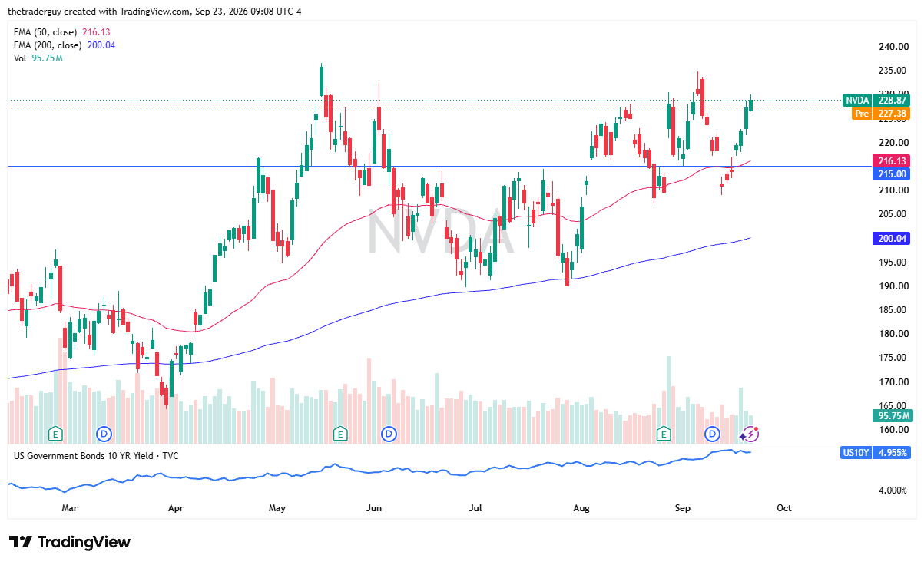Viewport: 924px width, 565px height.
Task: Click the 210.00 price axis label
Action: tap(894, 190)
